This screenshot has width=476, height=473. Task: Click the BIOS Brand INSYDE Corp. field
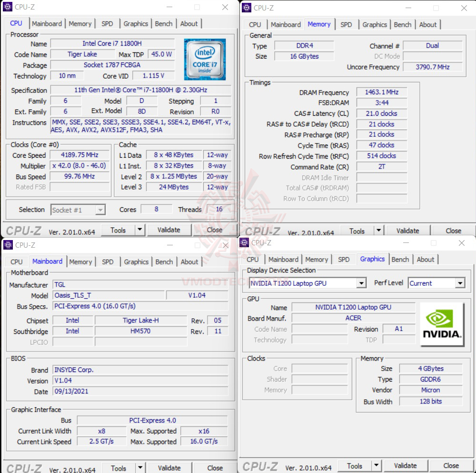pyautogui.click(x=140, y=370)
